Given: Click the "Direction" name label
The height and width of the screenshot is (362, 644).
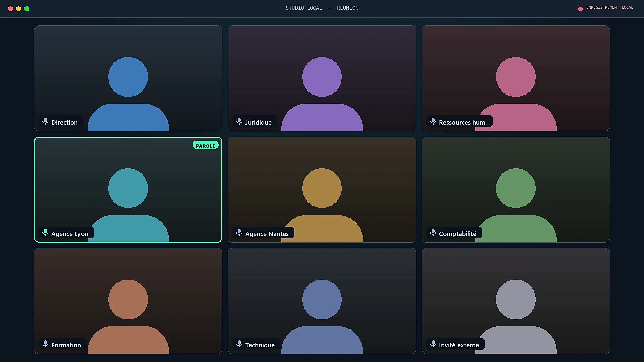Looking at the screenshot, I should [64, 122].
